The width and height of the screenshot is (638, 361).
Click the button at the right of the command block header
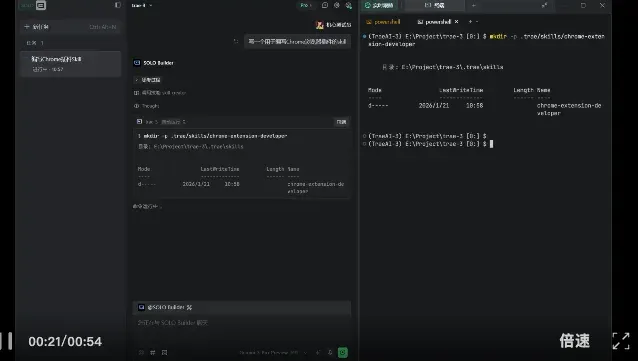(341, 122)
